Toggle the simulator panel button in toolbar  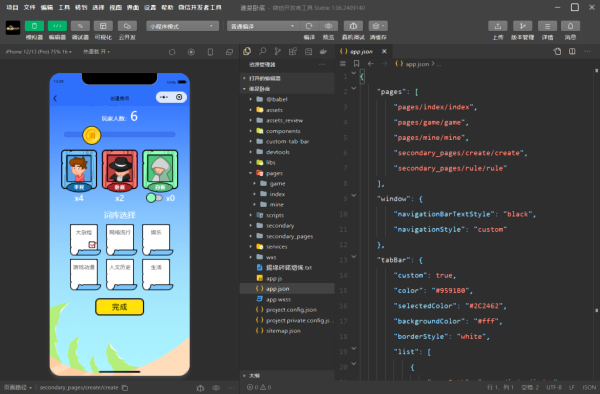(34, 26)
